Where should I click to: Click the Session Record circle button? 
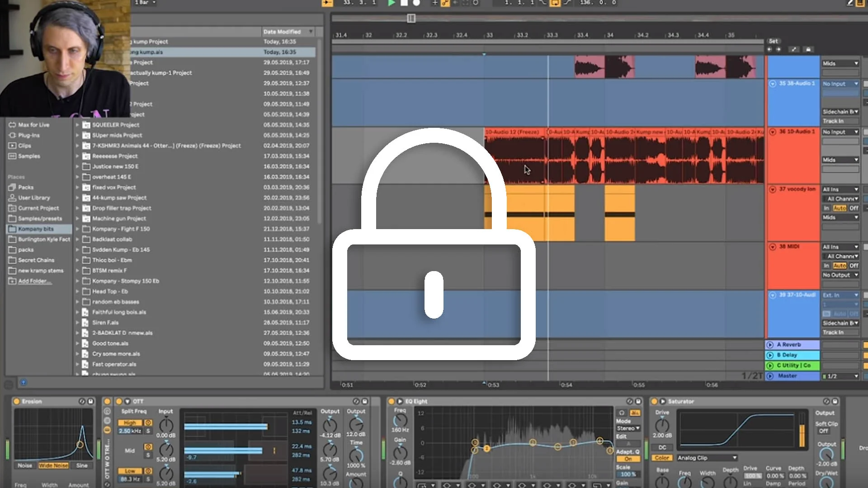coord(476,3)
